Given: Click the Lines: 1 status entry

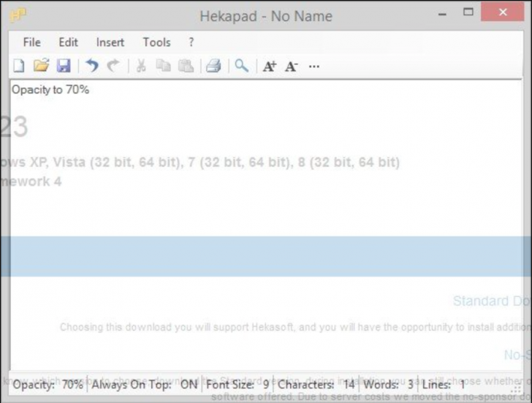Looking at the screenshot, I should click(x=444, y=385).
